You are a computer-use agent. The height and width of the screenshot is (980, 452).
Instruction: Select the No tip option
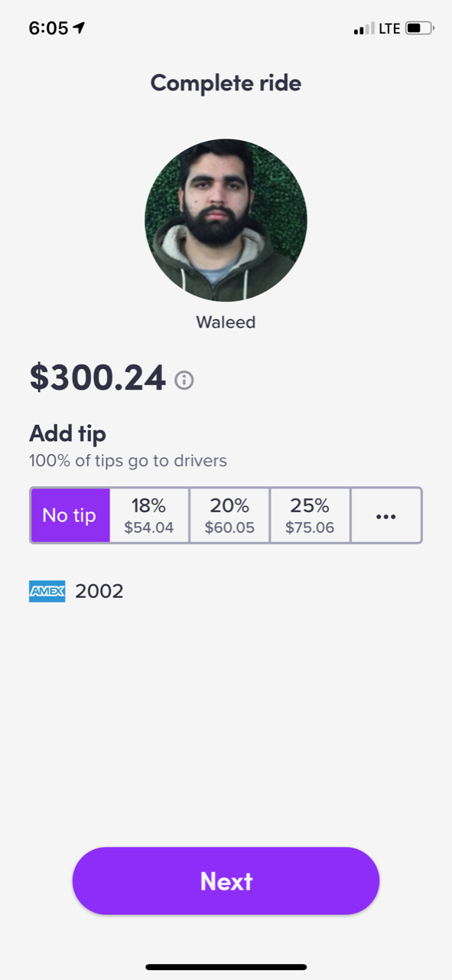(x=70, y=516)
